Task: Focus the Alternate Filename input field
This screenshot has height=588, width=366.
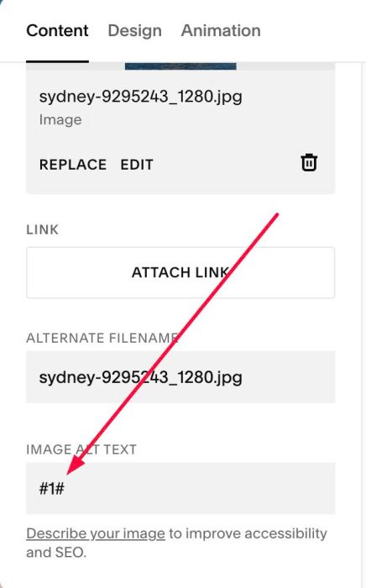Action: point(180,377)
